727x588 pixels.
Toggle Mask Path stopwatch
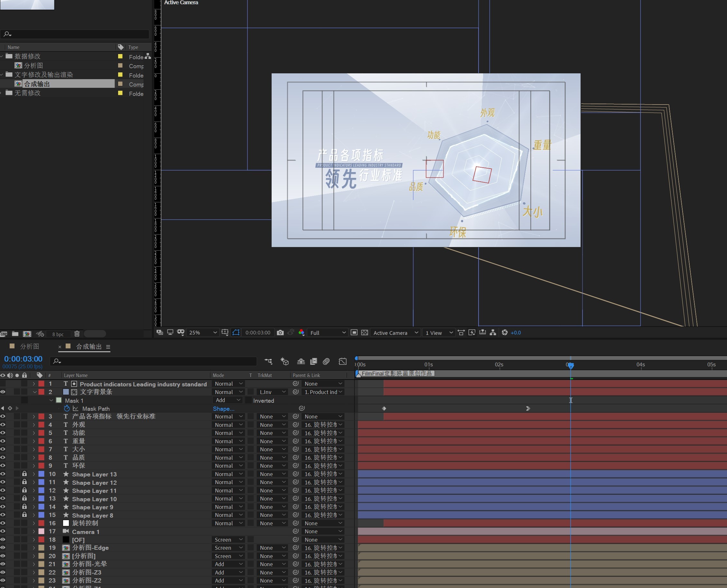(67, 409)
